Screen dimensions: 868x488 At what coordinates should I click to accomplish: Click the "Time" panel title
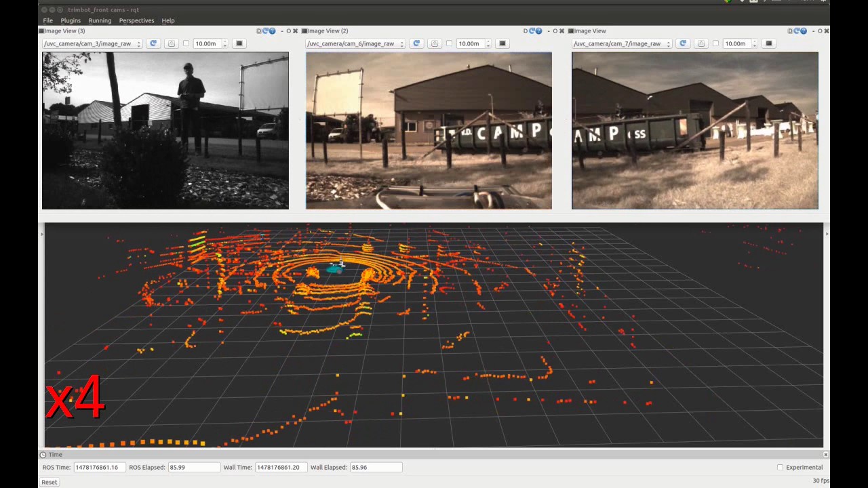click(x=55, y=454)
